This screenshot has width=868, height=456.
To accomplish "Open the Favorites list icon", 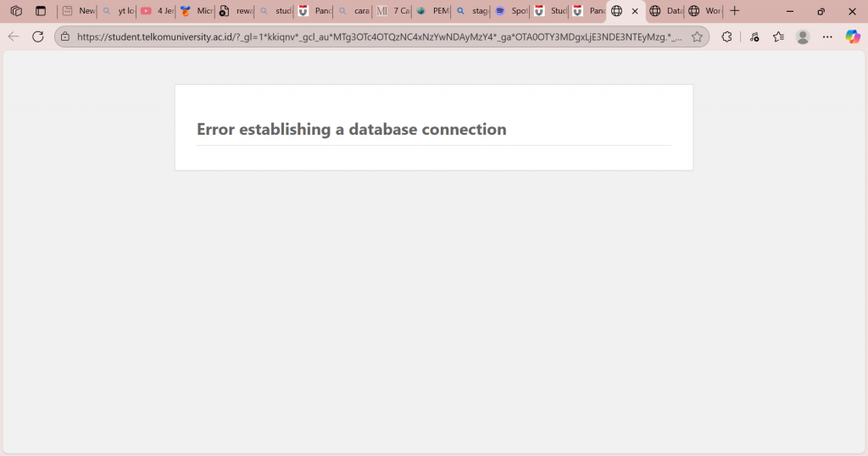I will click(x=778, y=37).
